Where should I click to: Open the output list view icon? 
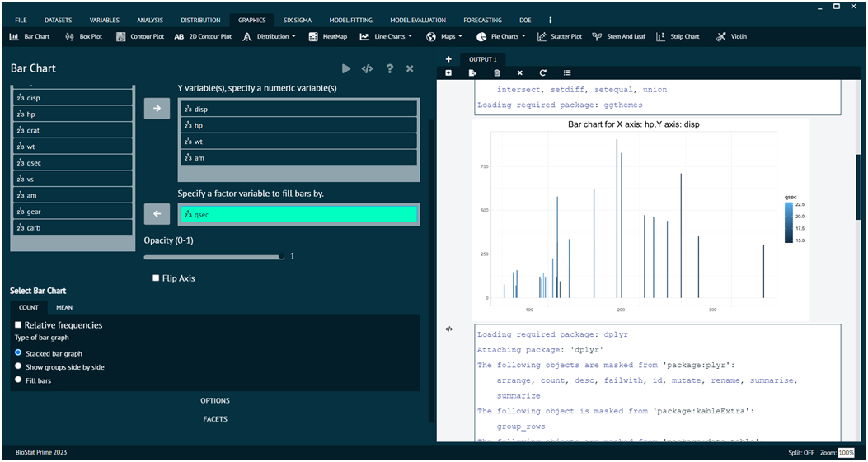(567, 72)
